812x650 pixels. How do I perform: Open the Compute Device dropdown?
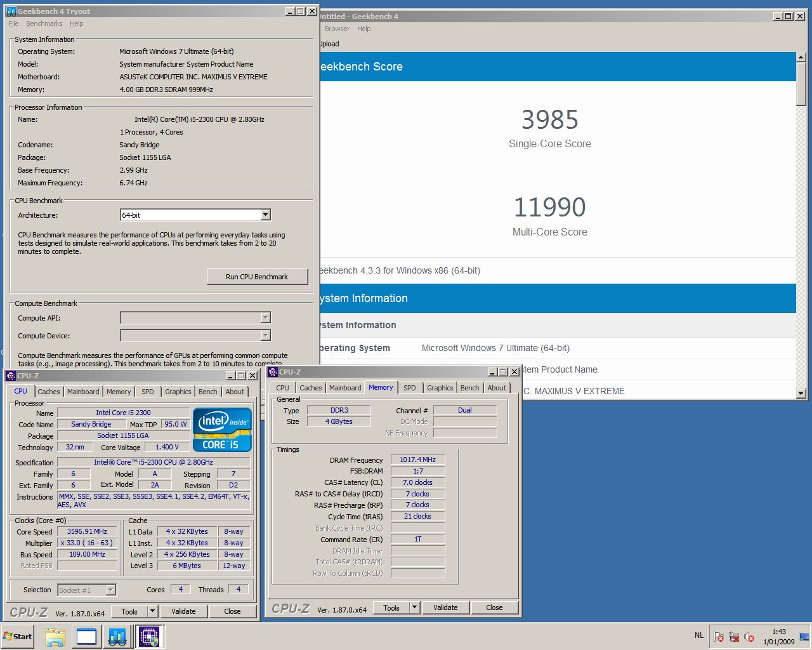click(266, 335)
